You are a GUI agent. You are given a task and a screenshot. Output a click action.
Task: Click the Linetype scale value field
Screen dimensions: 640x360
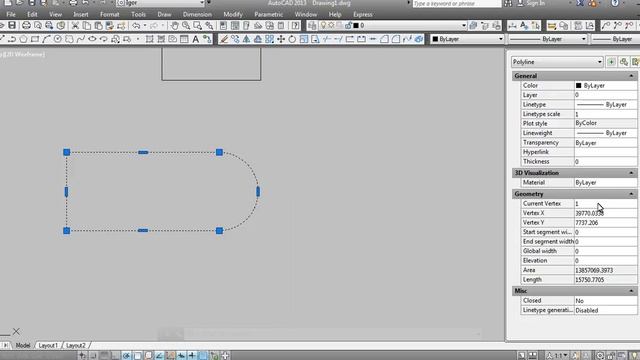click(x=605, y=114)
